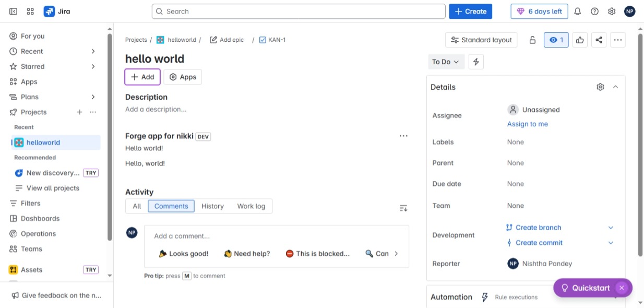Vote with thumbs-up icon

pos(580,40)
